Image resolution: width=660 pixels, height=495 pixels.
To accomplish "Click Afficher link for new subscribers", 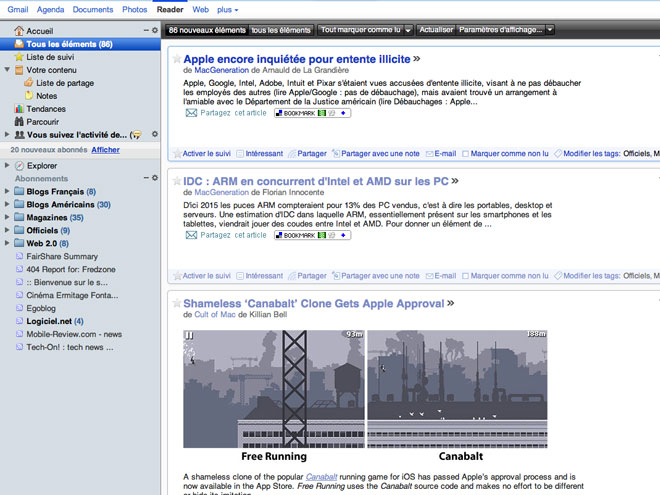I will point(105,149).
